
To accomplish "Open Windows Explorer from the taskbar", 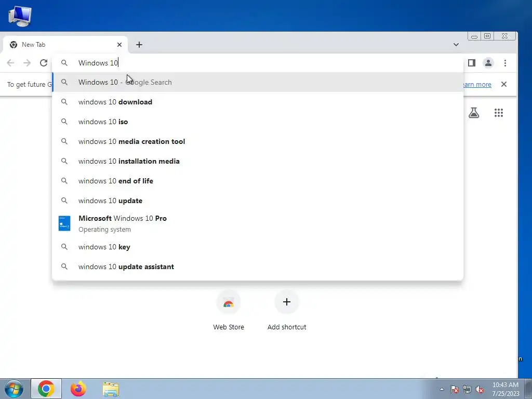I will pyautogui.click(x=111, y=389).
